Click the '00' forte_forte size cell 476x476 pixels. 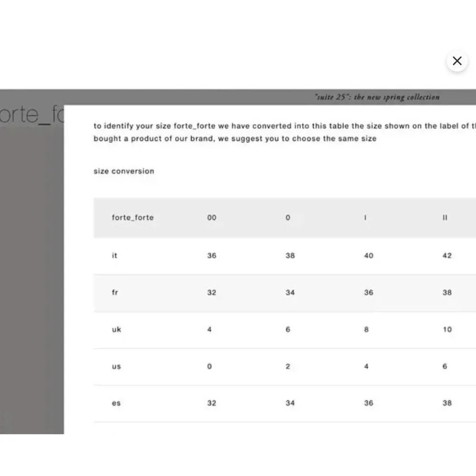click(212, 218)
